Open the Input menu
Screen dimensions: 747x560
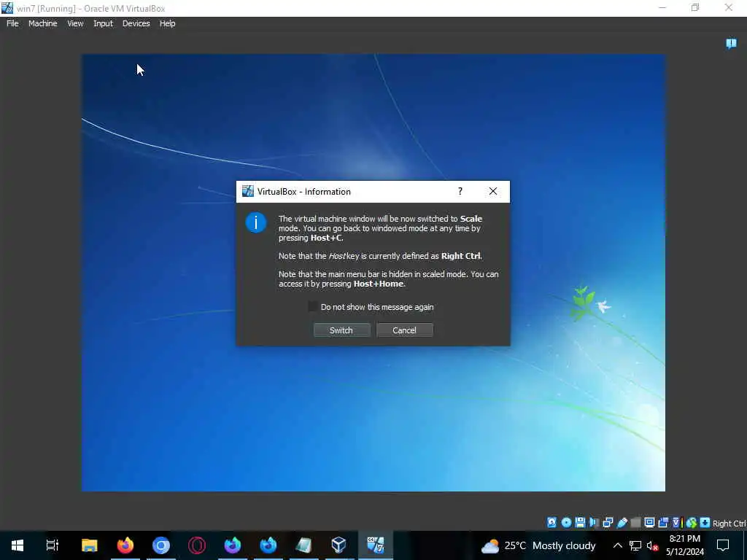pyautogui.click(x=104, y=23)
